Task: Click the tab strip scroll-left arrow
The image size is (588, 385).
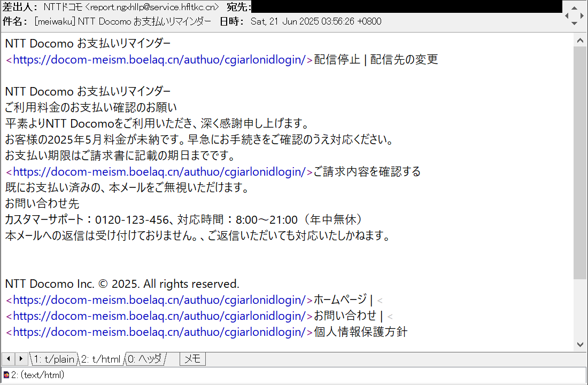Action: pyautogui.click(x=8, y=359)
